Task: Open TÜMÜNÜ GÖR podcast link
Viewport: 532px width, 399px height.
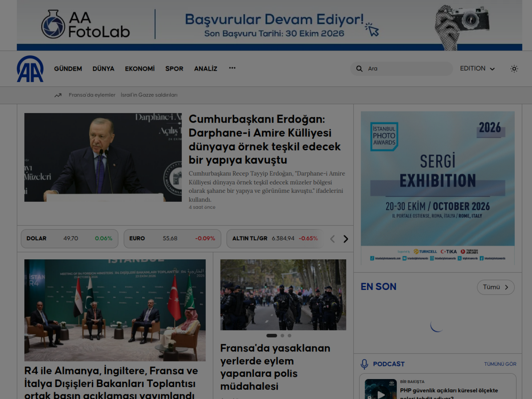Action: click(500, 364)
